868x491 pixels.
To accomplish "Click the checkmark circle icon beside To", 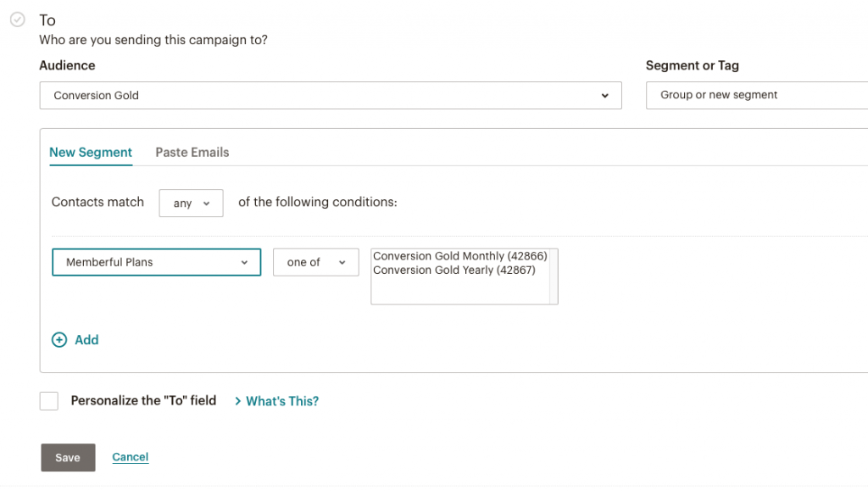I will click(18, 20).
